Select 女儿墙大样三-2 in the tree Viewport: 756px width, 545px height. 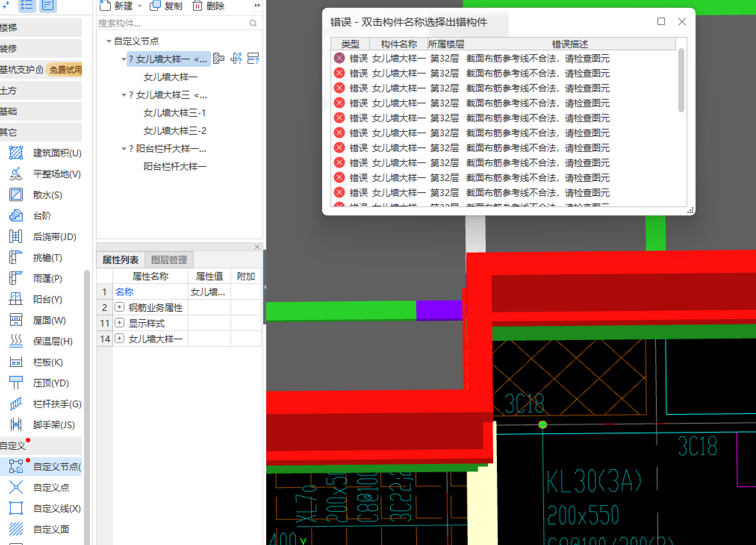coord(175,131)
